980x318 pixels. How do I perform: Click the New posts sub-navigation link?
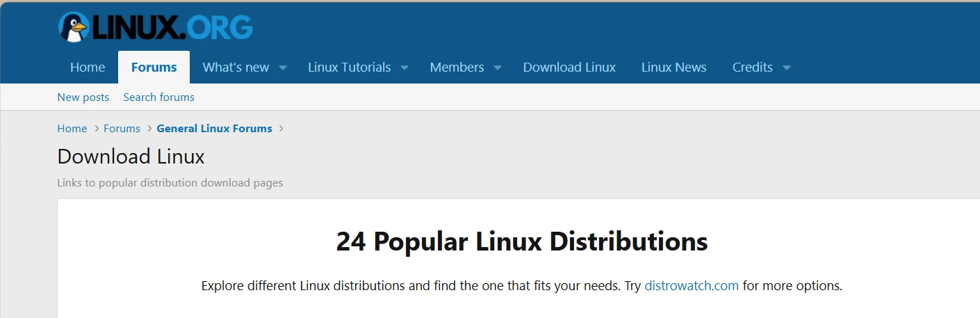click(x=83, y=97)
